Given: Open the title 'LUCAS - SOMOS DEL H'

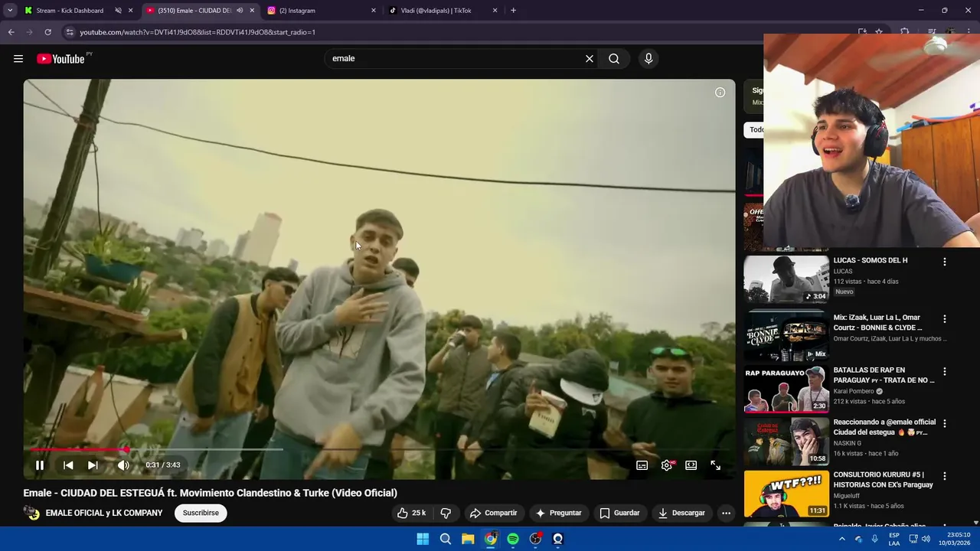Looking at the screenshot, I should point(871,260).
